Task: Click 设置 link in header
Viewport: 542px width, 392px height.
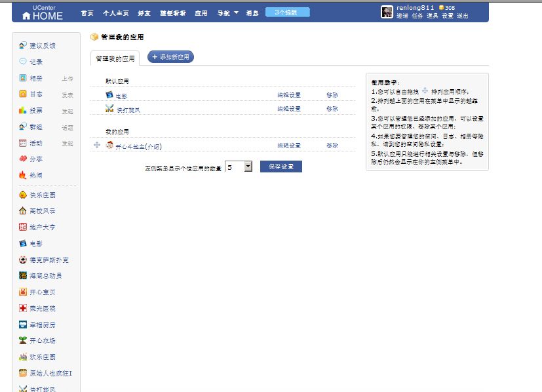Action: click(x=448, y=16)
